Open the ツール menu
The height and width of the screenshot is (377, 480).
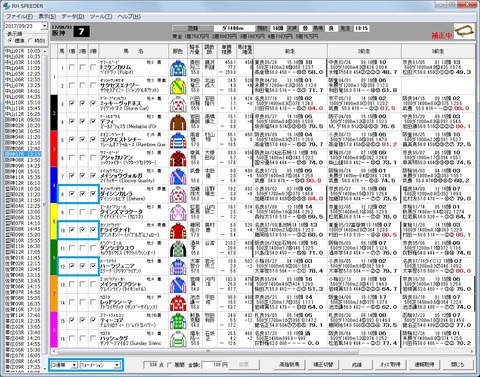point(101,16)
